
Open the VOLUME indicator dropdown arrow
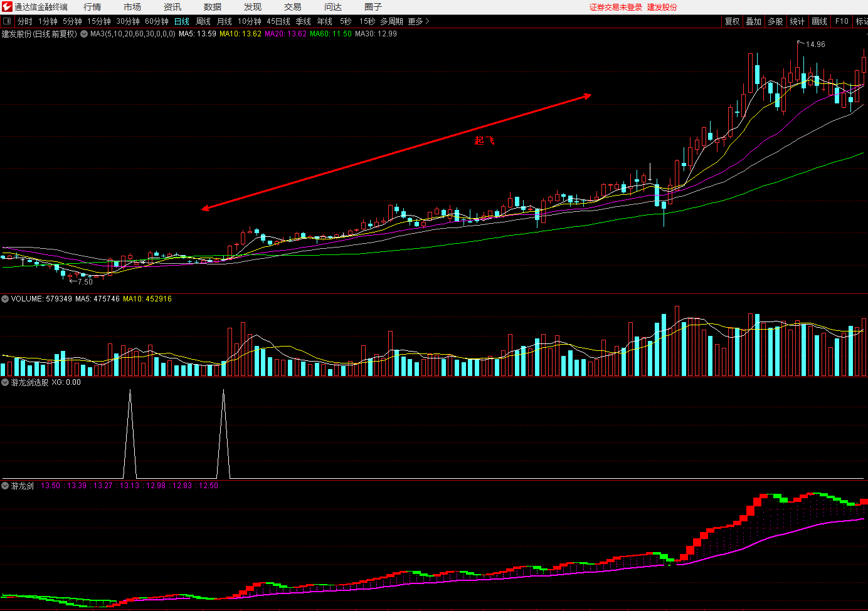coord(5,299)
